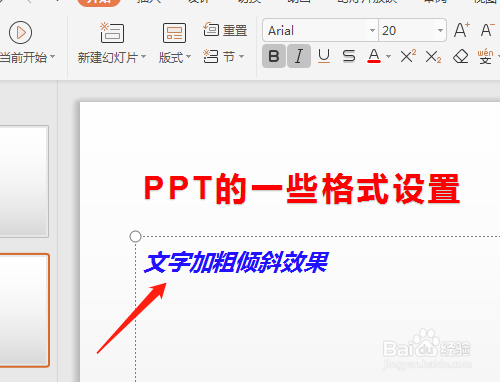The width and height of the screenshot is (500, 382).
Task: Select the first slide thumbnail
Action: pos(24,181)
